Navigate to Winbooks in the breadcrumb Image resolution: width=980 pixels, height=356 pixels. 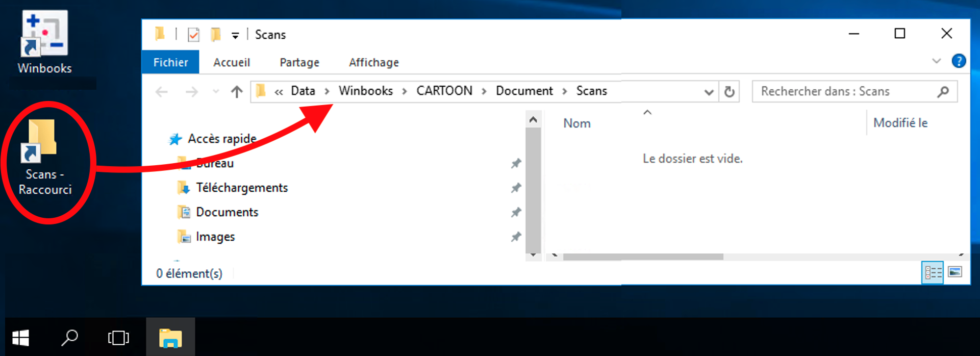click(366, 91)
